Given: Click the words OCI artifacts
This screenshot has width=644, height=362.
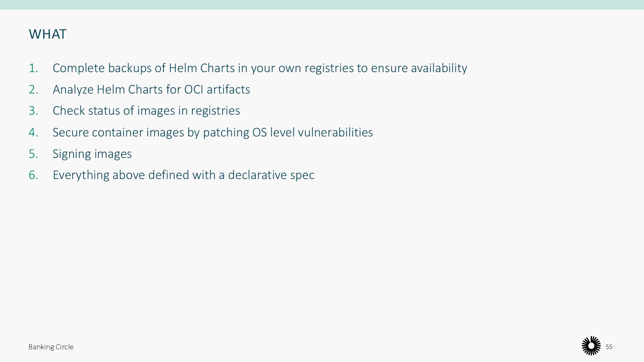Looking at the screenshot, I should 217,89.
